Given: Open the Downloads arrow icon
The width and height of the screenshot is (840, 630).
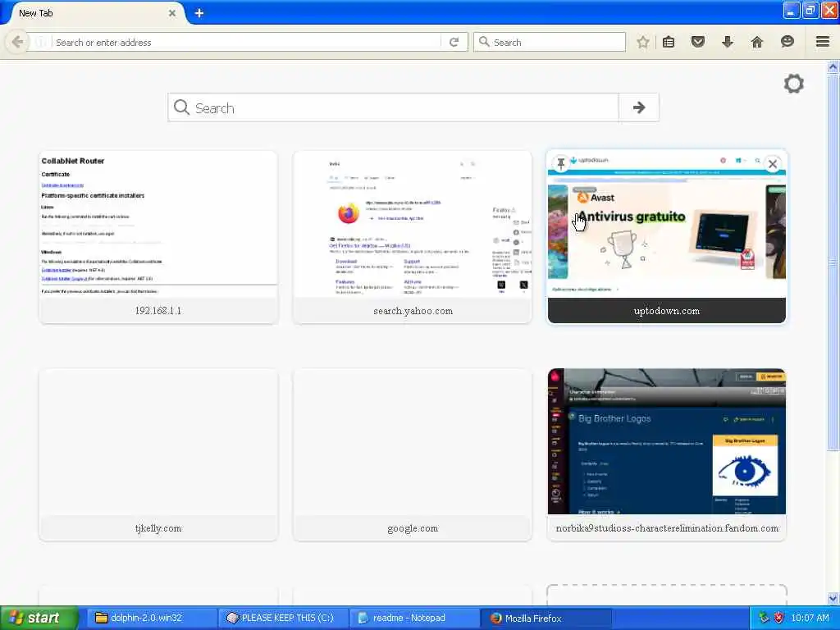Looking at the screenshot, I should pos(727,42).
